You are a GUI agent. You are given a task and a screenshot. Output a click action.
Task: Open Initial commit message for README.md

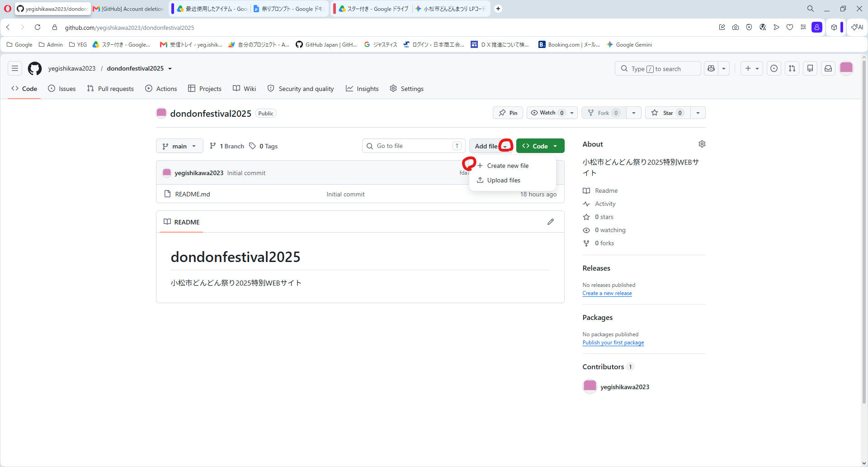pyautogui.click(x=345, y=194)
